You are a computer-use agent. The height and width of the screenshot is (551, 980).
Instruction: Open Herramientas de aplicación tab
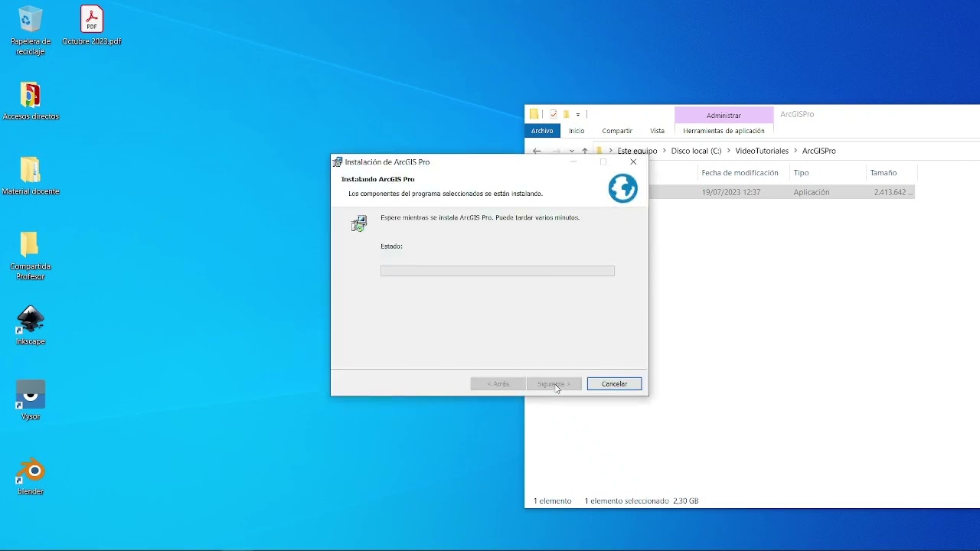pos(724,131)
